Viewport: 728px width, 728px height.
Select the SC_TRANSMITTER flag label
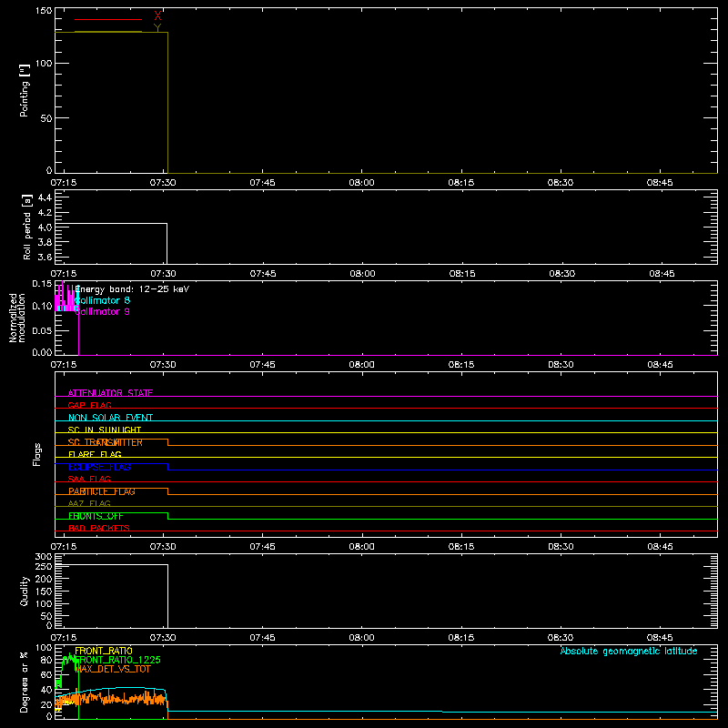click(x=105, y=442)
